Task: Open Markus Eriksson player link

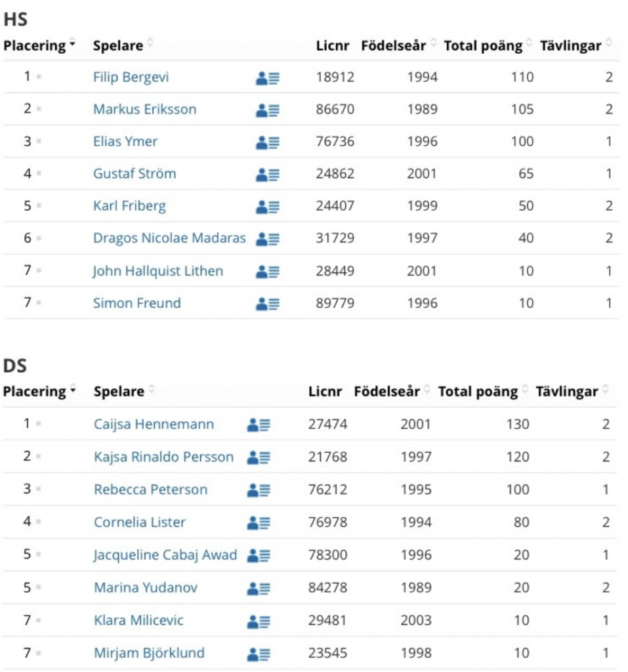Action: pos(145,110)
